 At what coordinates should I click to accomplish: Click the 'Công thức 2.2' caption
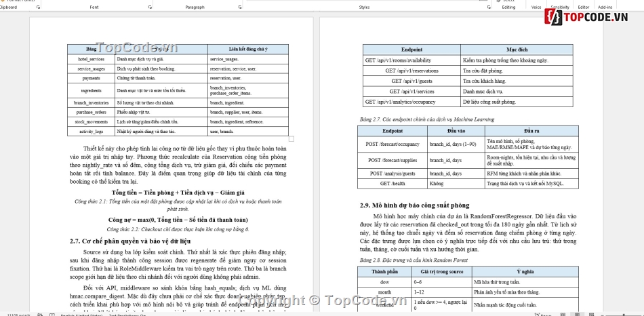[178, 229]
